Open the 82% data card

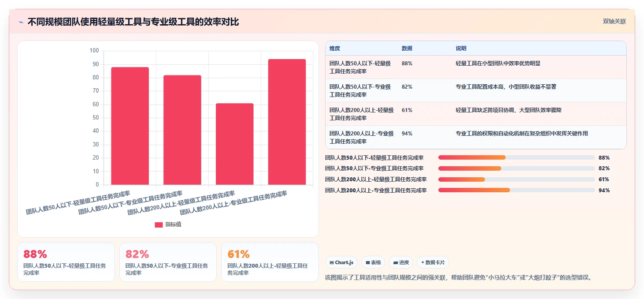pos(168,262)
